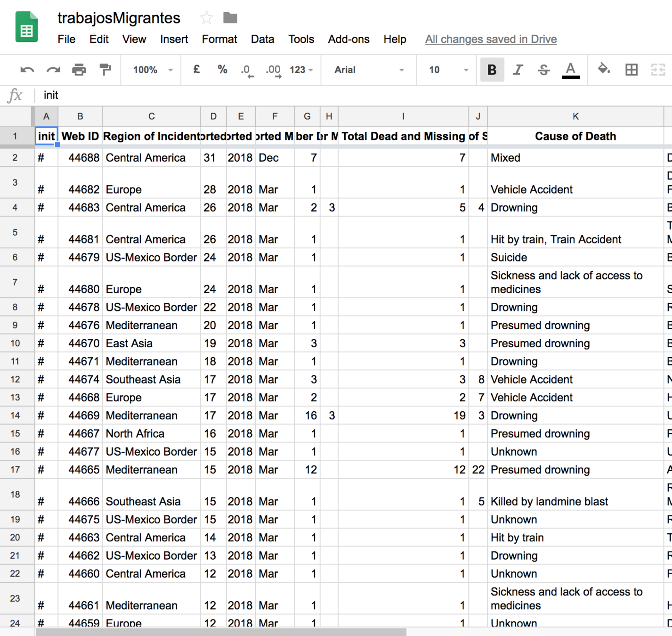Open the font size 10 dropdown
The height and width of the screenshot is (636, 672).
448,70
